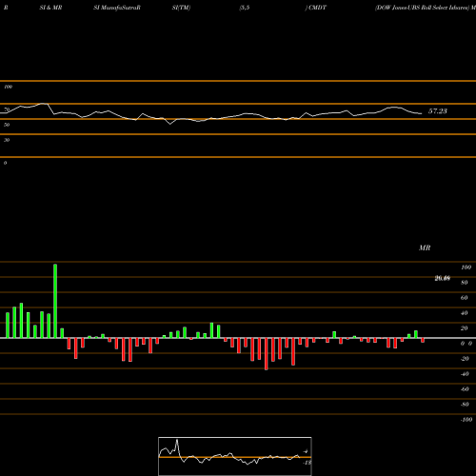Click the -40 label on the MR axis
The width and height of the screenshot is (476, 476).
click(x=465, y=374)
